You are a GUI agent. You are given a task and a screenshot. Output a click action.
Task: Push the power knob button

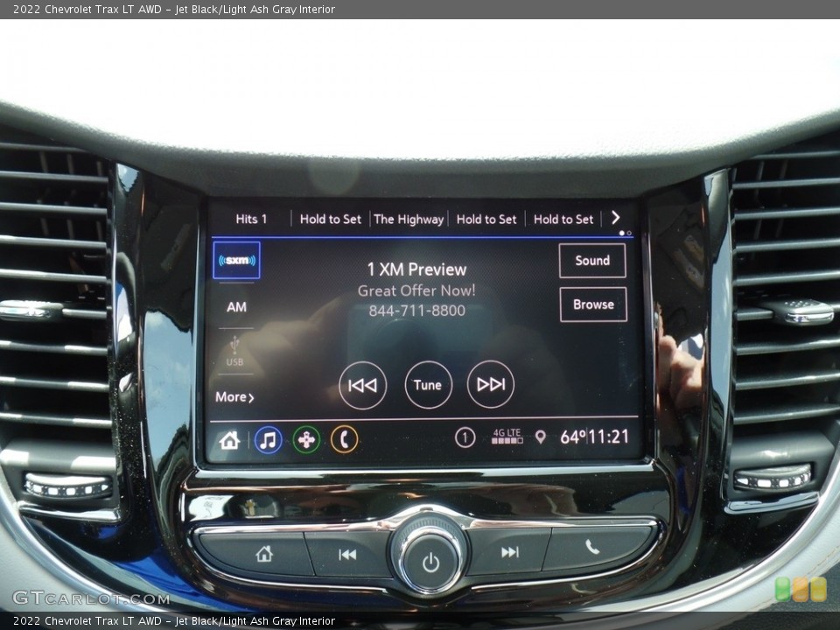pyautogui.click(x=431, y=562)
